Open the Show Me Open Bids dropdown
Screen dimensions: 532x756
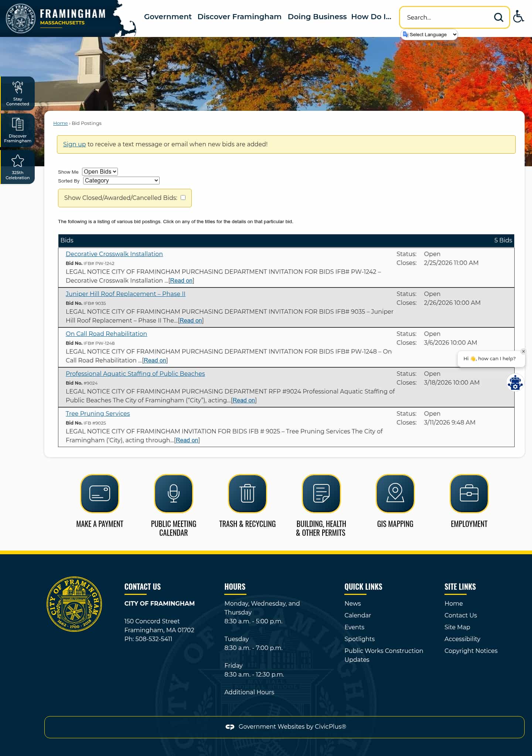pos(100,171)
